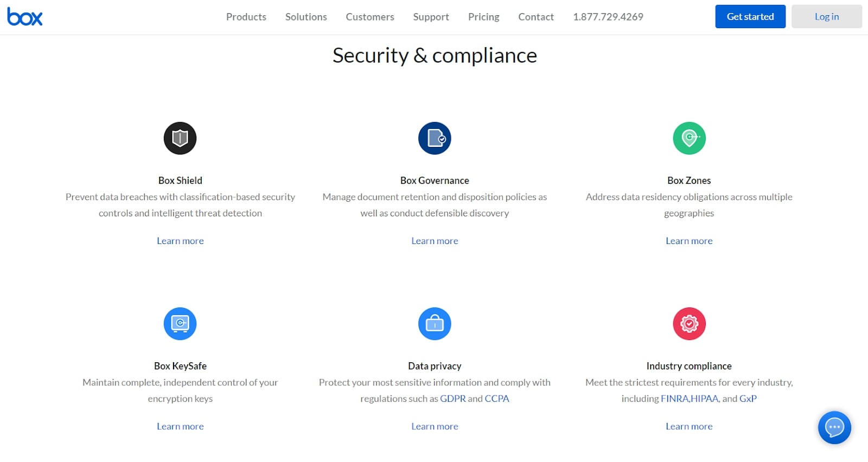Screen dimensions: 868x462
Task: Follow Learn more under Box Governance
Action: coord(435,241)
